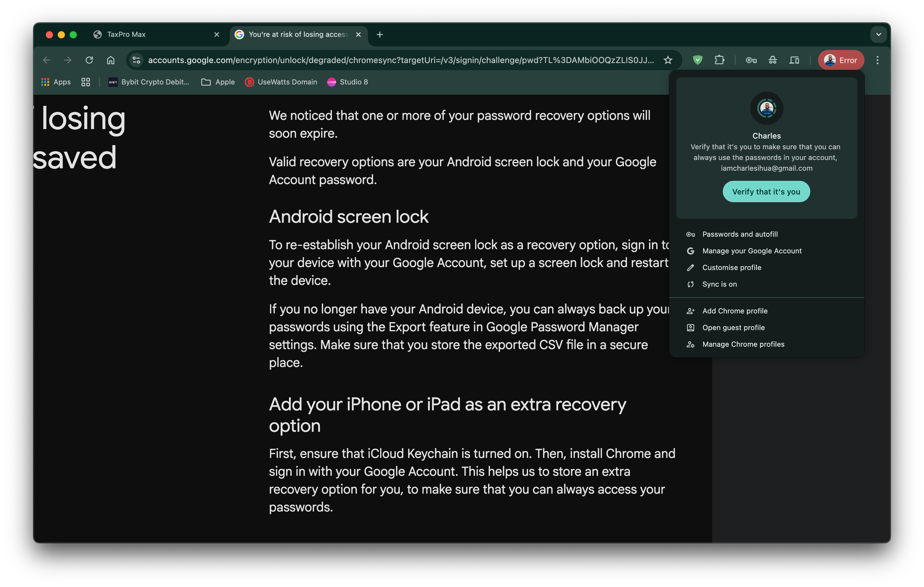Expand the Apple bookmarks folder
Image resolution: width=924 pixels, height=587 pixels.
217,82
